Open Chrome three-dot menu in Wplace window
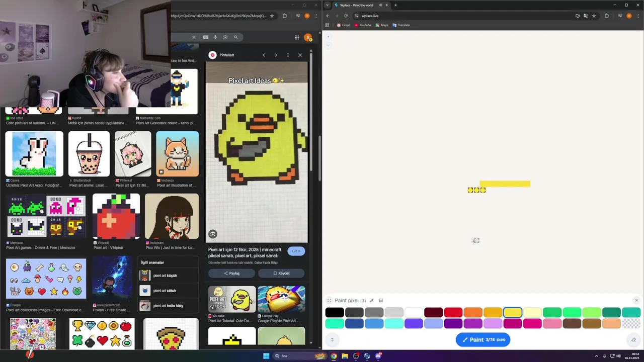The width and height of the screenshot is (644, 362). (x=638, y=16)
